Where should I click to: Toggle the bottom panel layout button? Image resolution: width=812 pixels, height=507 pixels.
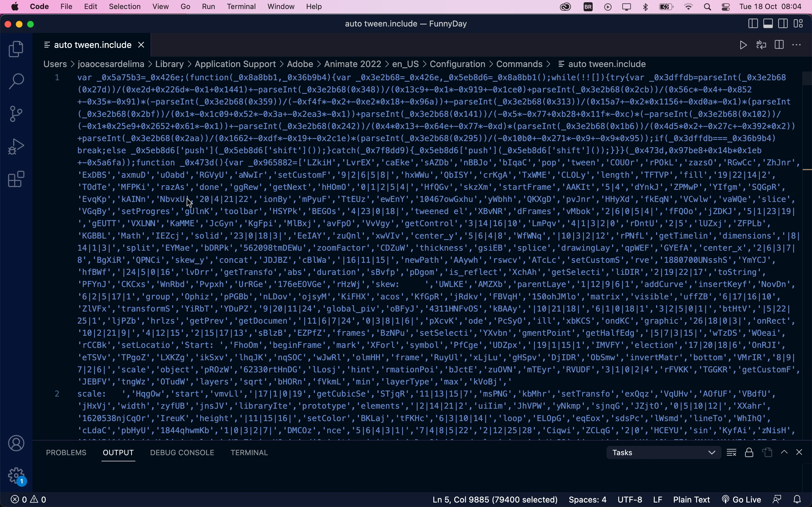pyautogui.click(x=768, y=24)
